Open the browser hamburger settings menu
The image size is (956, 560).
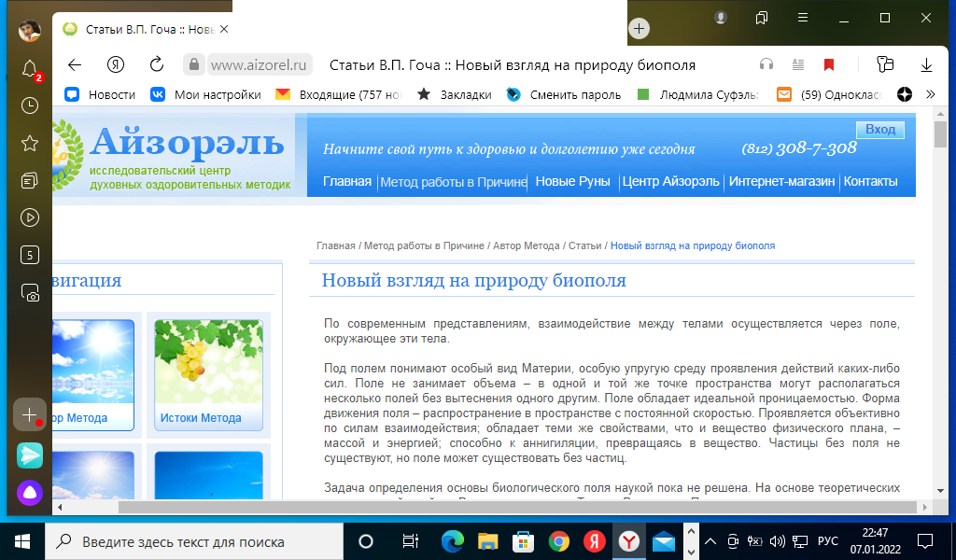(x=802, y=18)
